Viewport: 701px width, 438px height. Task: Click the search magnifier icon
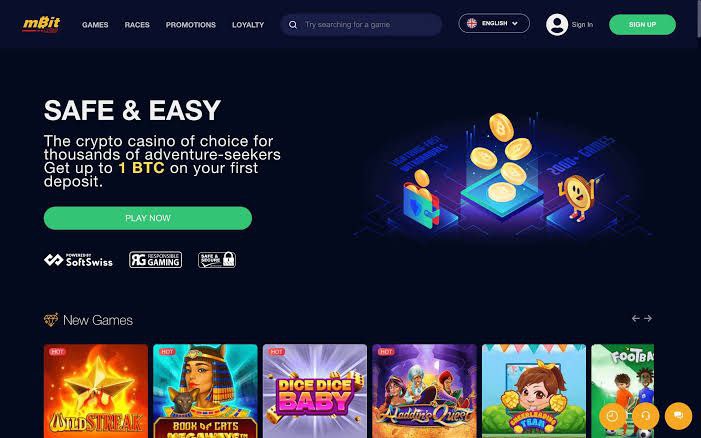click(293, 25)
